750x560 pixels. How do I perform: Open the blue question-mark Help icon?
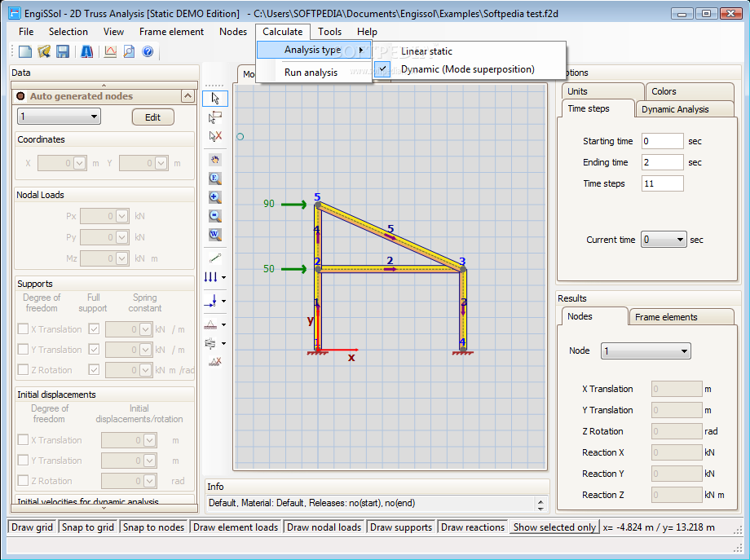(x=148, y=51)
